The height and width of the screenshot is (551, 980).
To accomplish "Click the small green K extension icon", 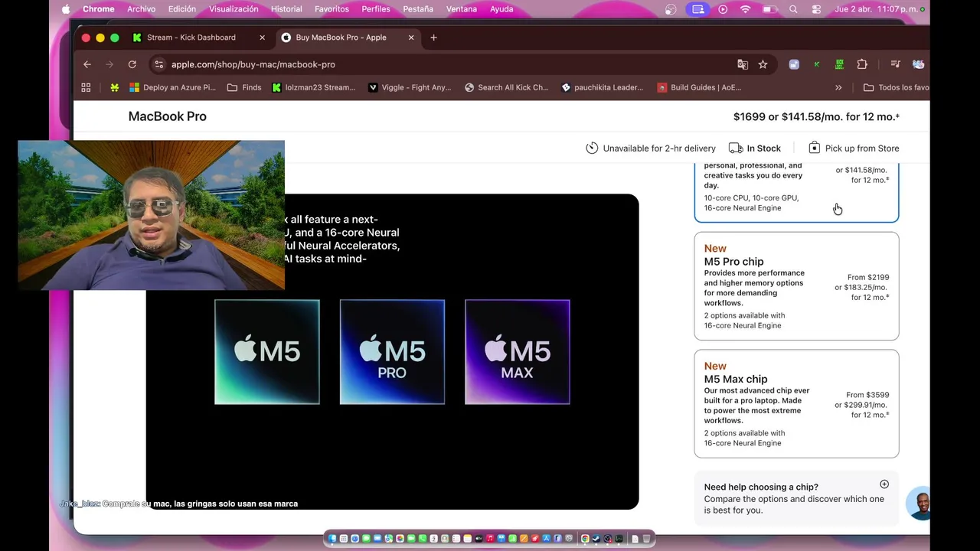I will [x=817, y=64].
